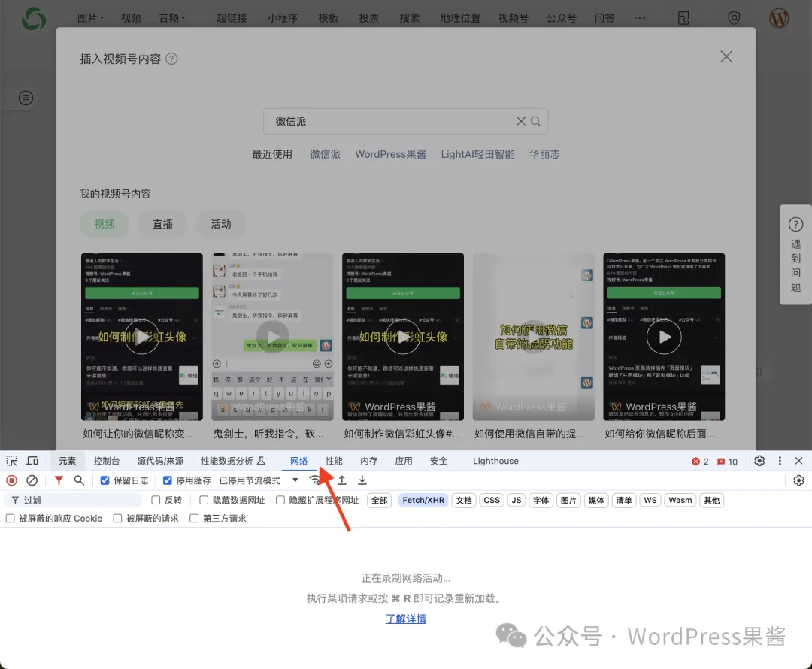
Task: Toggle the red filter funnel icon
Action: click(59, 480)
